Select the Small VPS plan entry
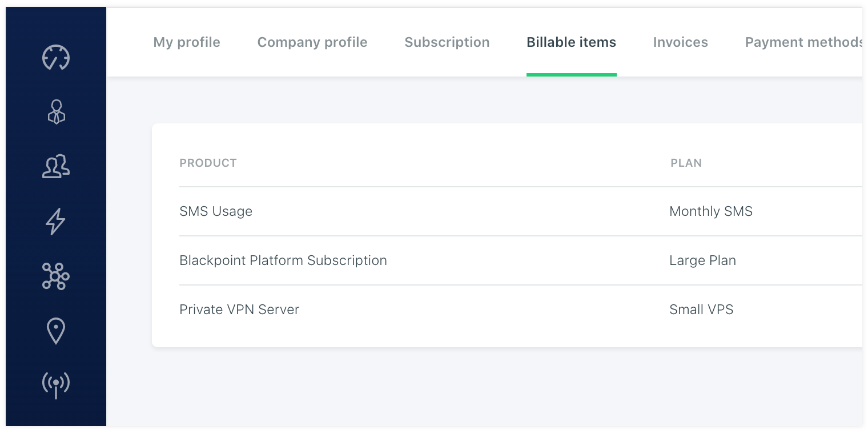Viewport: 868px width, 434px height. click(701, 310)
